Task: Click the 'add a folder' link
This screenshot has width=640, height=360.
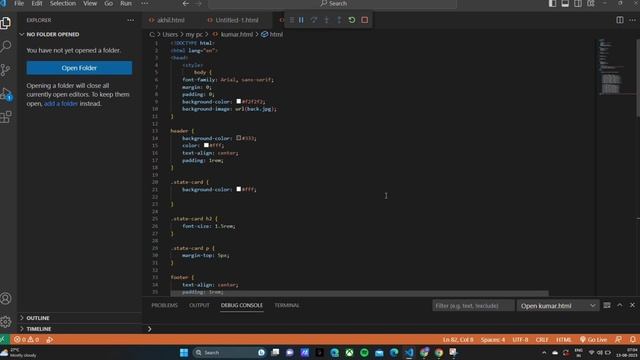Action: (x=61, y=104)
